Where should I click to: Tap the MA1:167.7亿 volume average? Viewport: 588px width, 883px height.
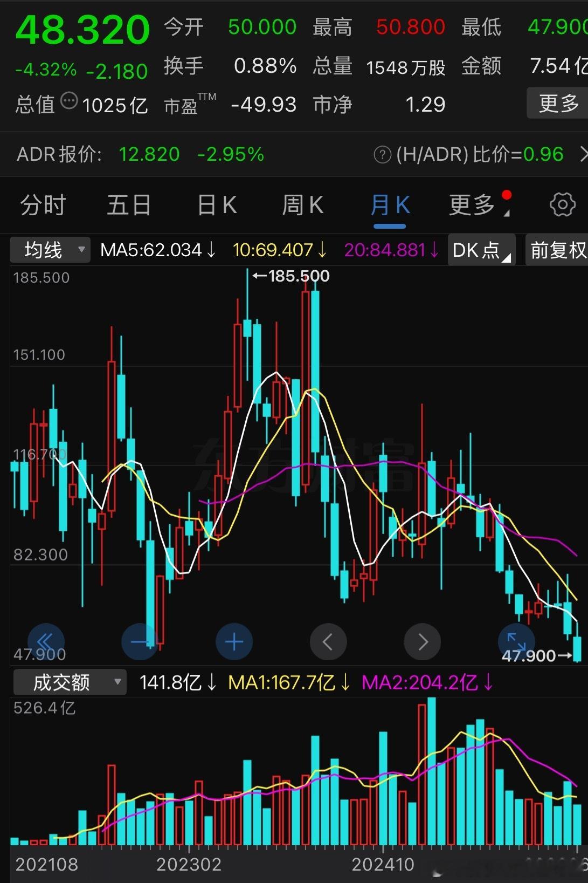[x=289, y=683]
